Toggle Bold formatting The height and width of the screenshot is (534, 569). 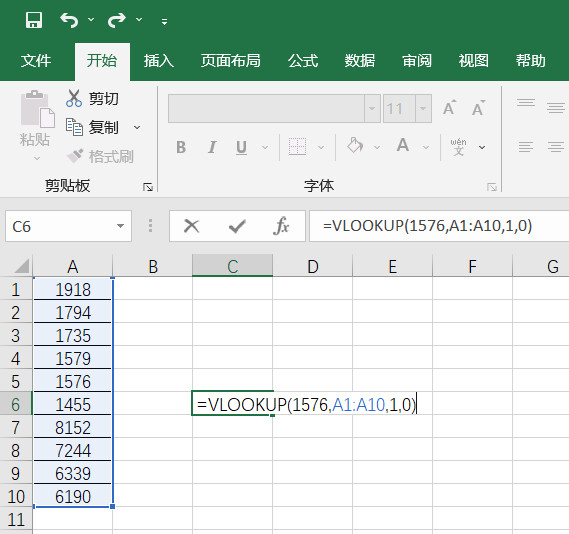pyautogui.click(x=181, y=147)
